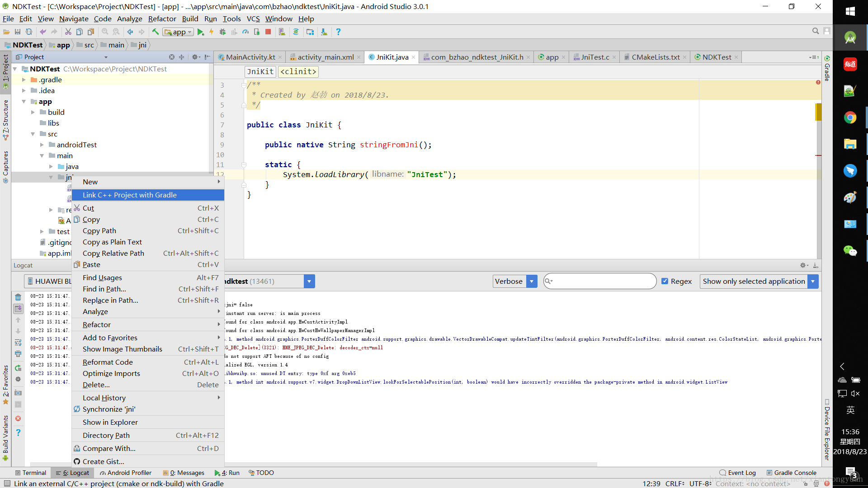This screenshot has width=868, height=488.
Task: Switch to the MainActivity.kt tab
Action: 250,57
